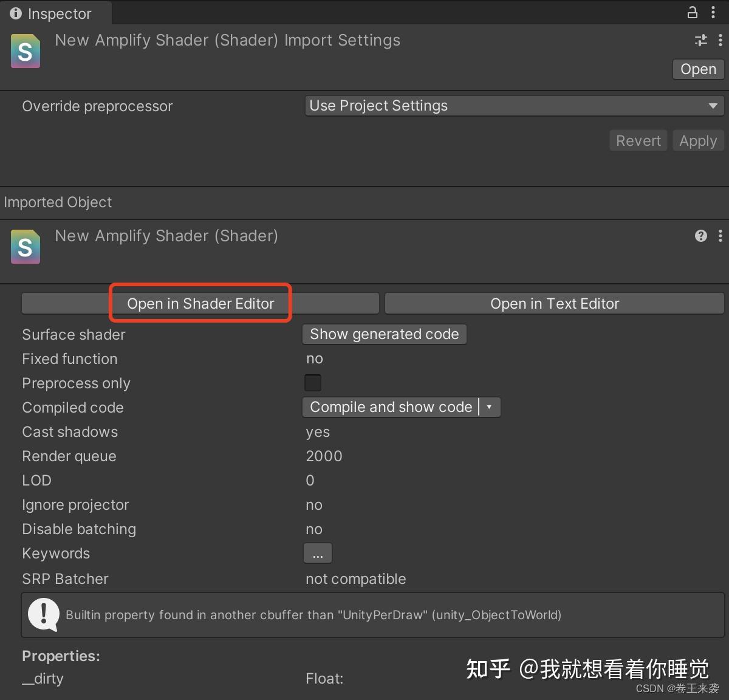Open the shader help with the question mark icon

pyautogui.click(x=701, y=236)
